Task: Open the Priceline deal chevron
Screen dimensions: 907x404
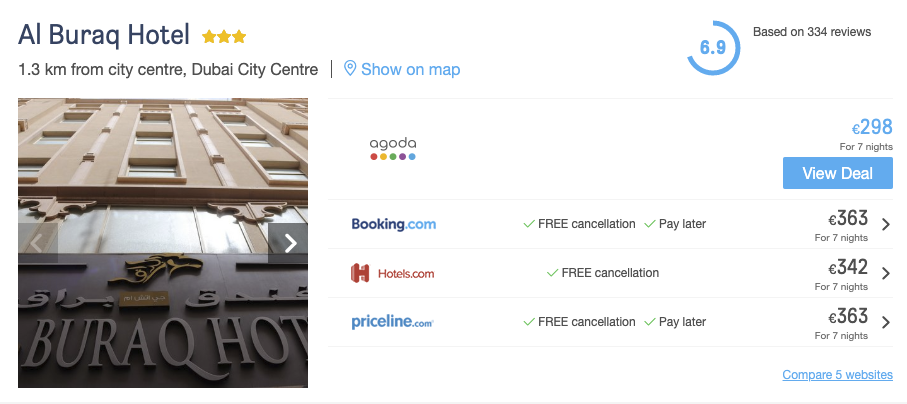Action: point(885,322)
